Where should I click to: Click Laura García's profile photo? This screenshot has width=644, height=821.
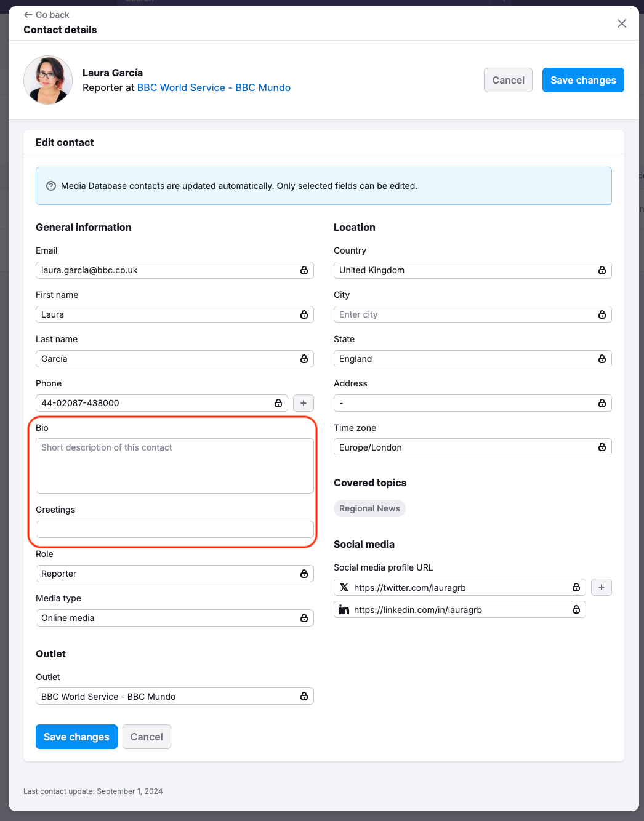point(47,80)
